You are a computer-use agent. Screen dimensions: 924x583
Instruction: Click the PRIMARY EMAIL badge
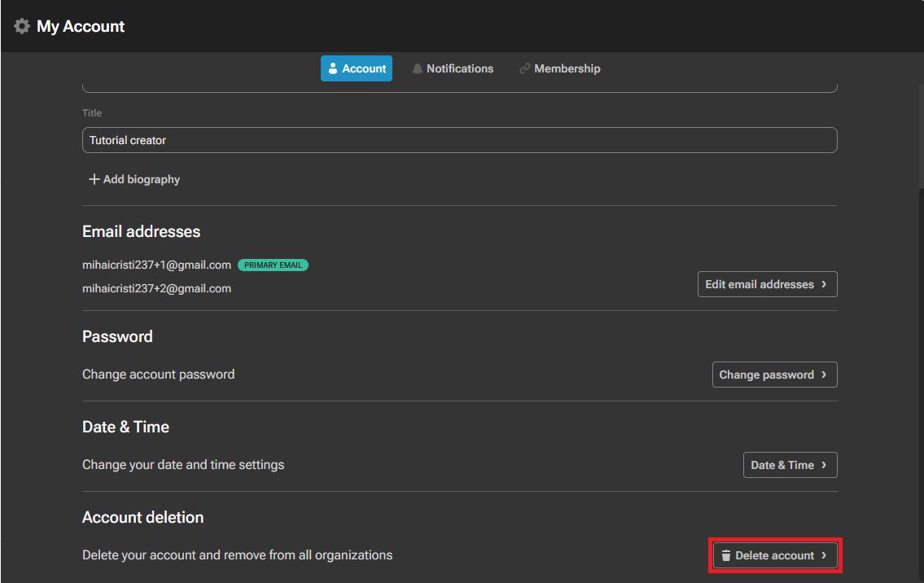click(273, 265)
